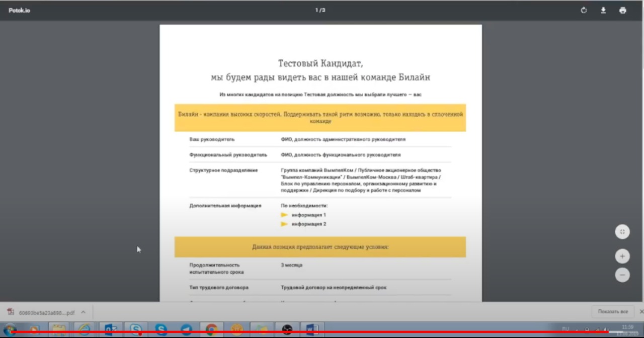
Task: Click the информация 2 bullet item
Action: pos(308,224)
